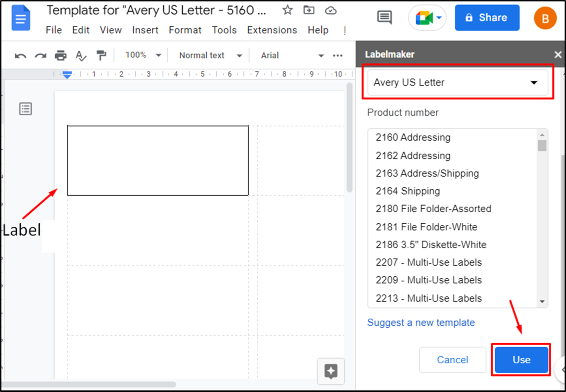Click the document vertical scrollbar
566x392 pixels.
(x=349, y=137)
